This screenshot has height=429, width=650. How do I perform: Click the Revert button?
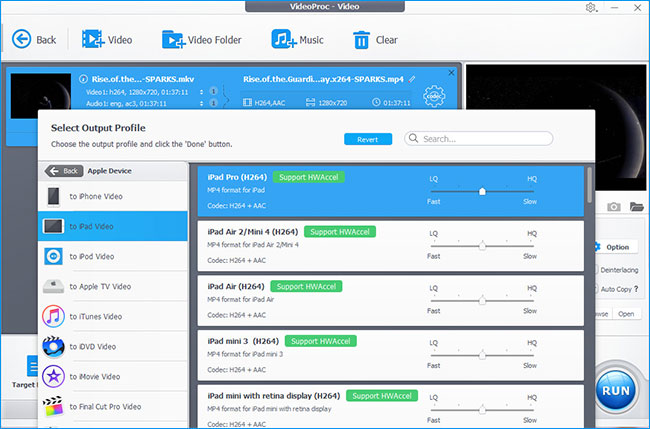tap(368, 139)
